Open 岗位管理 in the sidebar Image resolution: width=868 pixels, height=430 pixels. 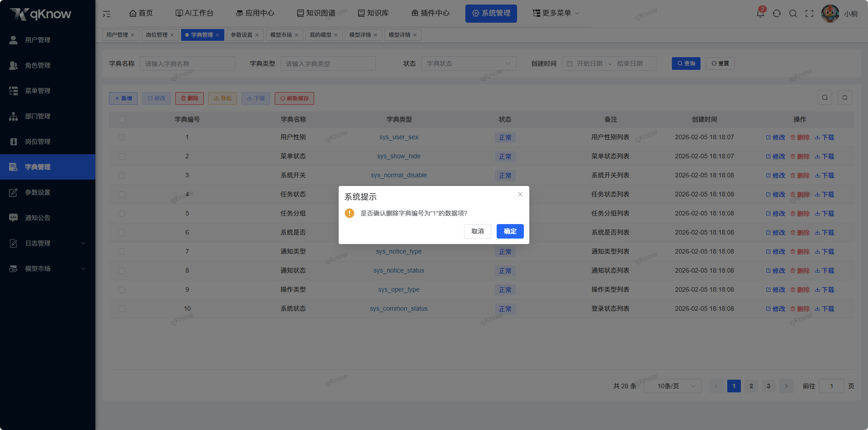click(x=48, y=142)
